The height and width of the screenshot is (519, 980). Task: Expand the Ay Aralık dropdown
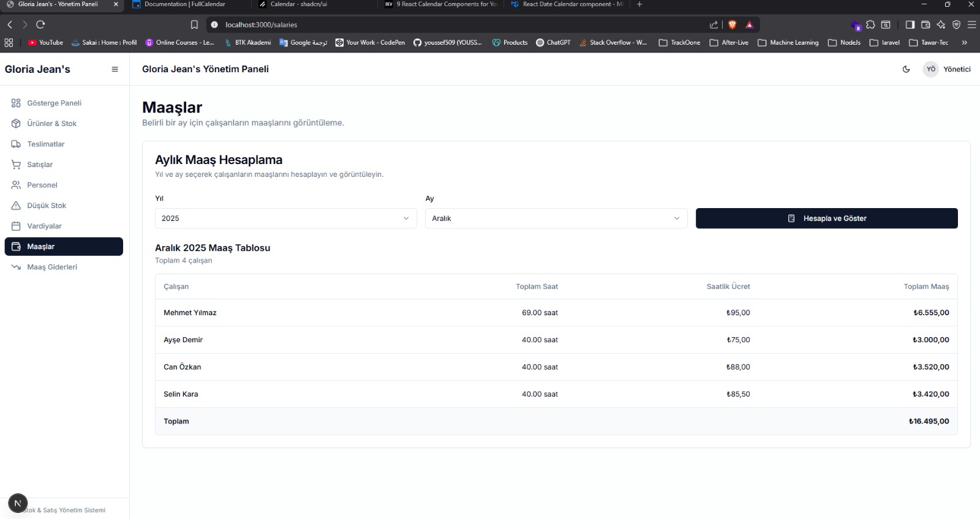[x=556, y=218]
